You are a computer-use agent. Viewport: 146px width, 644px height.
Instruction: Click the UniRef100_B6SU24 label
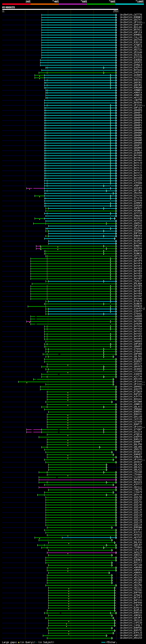(x=131, y=482)
